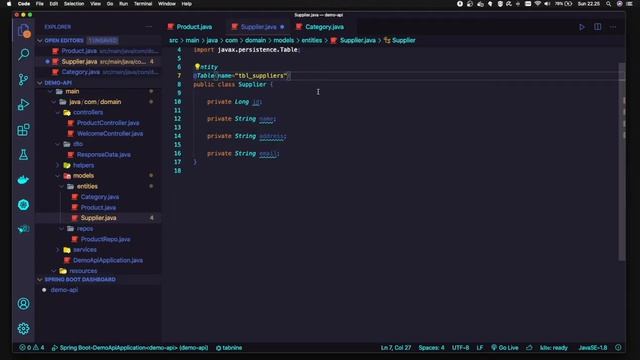Screen dimensions: 640x360
Task: Open the Run and Debug view
Action: (23, 104)
